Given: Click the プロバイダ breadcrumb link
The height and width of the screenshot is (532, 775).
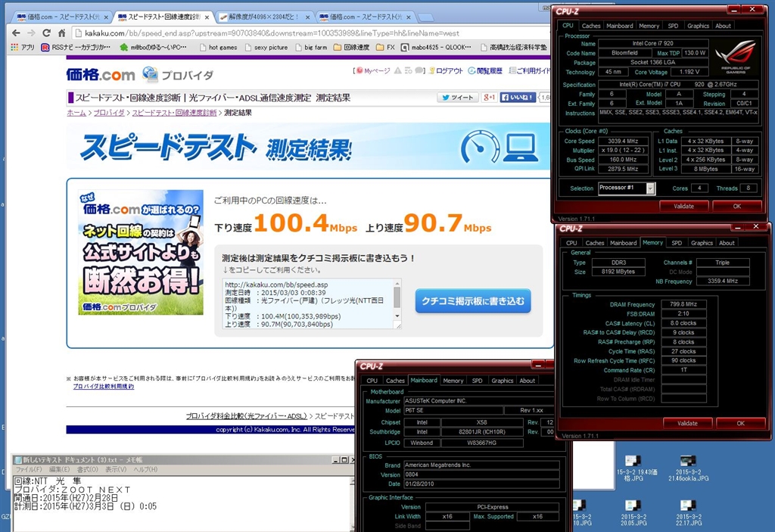Looking at the screenshot, I should 109,113.
